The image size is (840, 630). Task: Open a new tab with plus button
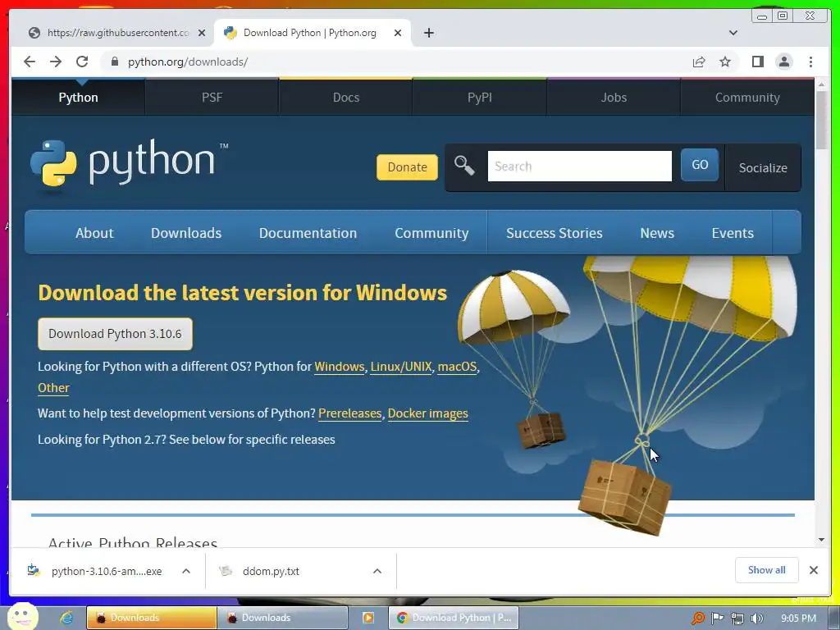pyautogui.click(x=428, y=33)
